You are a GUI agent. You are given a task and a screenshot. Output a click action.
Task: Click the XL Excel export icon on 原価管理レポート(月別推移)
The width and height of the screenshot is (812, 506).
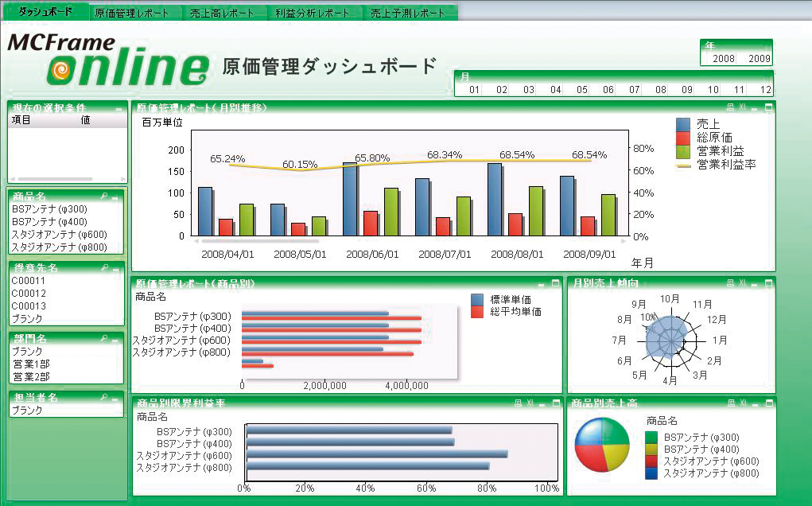(x=743, y=107)
